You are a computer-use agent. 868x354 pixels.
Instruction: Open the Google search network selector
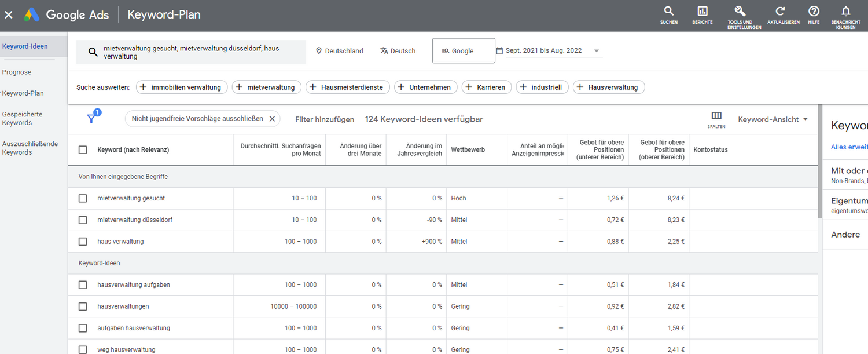click(x=463, y=51)
